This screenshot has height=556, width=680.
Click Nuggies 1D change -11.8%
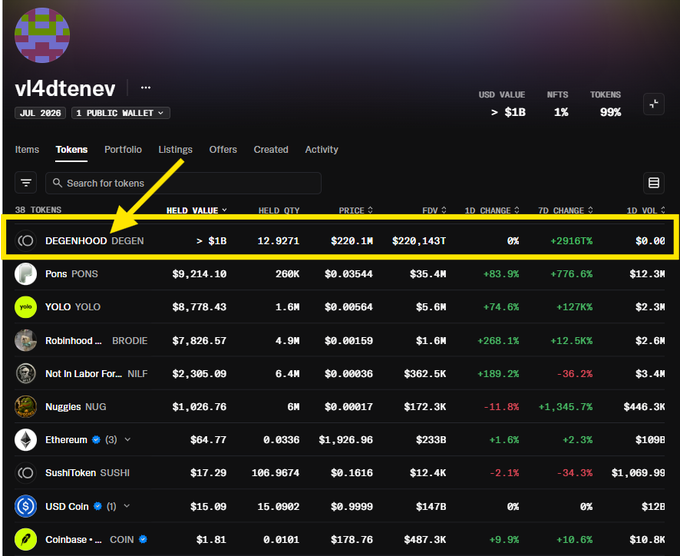[501, 407]
